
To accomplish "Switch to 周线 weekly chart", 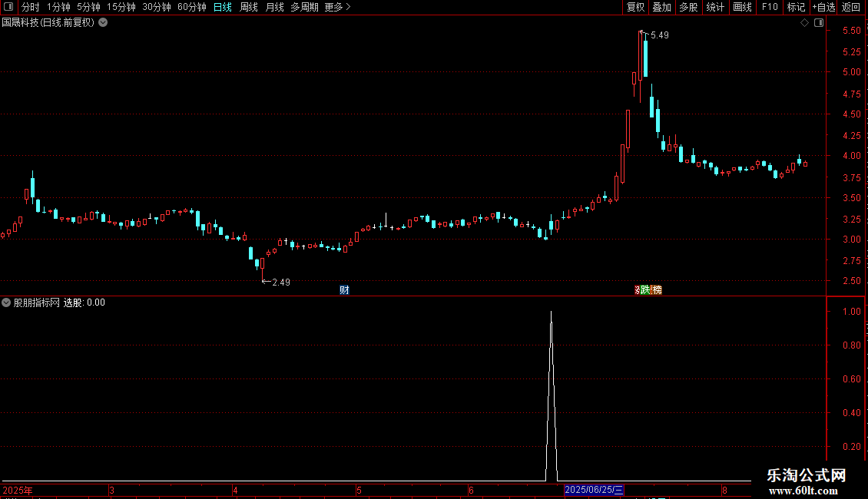I will click(249, 7).
